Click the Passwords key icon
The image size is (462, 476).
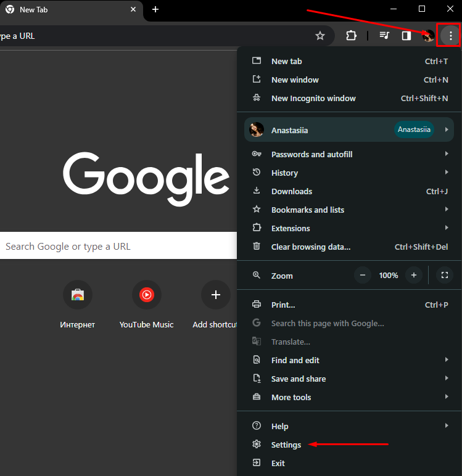[257, 154]
